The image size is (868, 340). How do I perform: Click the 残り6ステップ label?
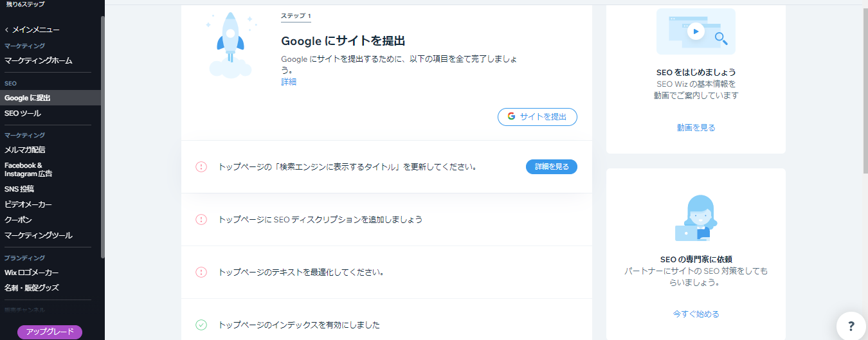click(26, 4)
